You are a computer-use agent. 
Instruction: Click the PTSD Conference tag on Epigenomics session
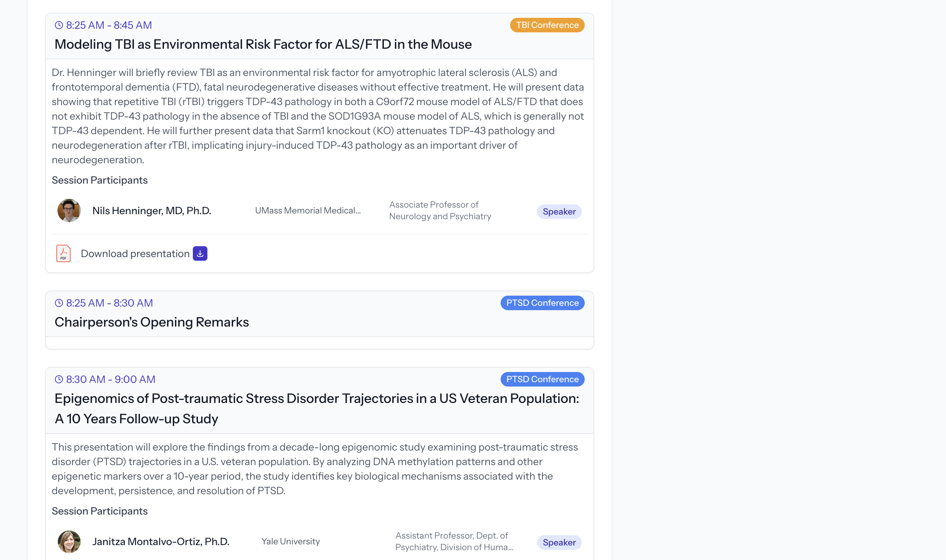pos(542,379)
